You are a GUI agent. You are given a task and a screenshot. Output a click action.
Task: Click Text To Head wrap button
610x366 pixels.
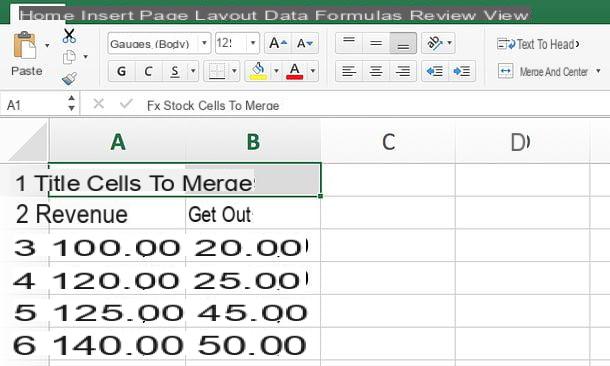tap(538, 44)
